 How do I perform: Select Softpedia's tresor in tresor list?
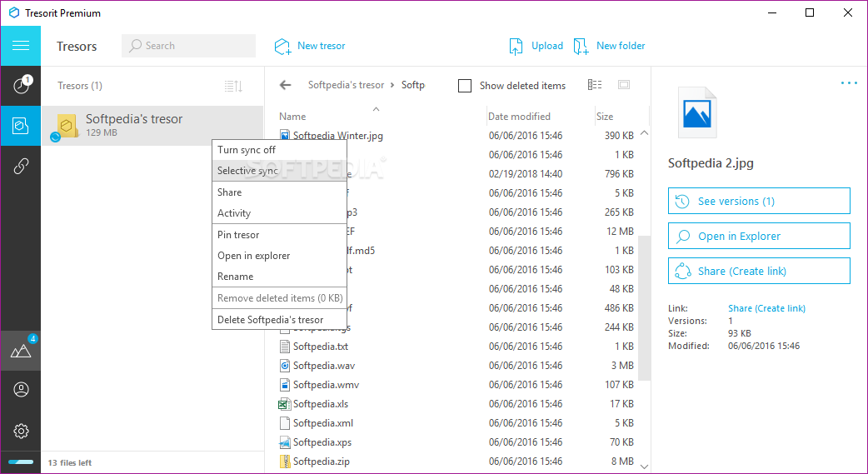click(x=152, y=126)
